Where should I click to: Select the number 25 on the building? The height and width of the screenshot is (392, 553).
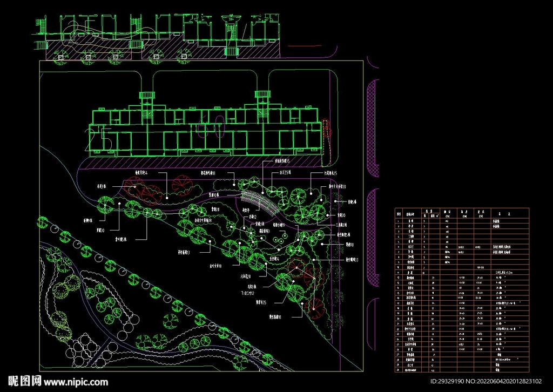pyautogui.click(x=101, y=139)
